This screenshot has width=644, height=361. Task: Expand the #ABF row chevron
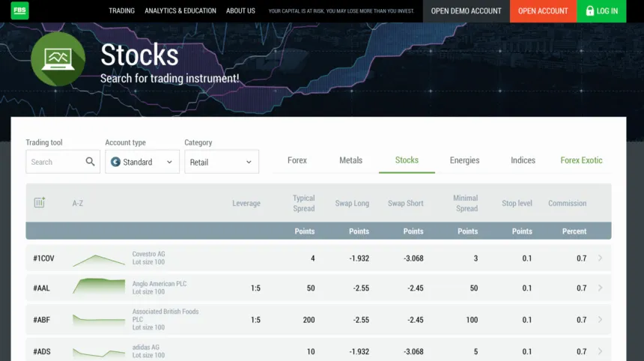click(x=600, y=320)
